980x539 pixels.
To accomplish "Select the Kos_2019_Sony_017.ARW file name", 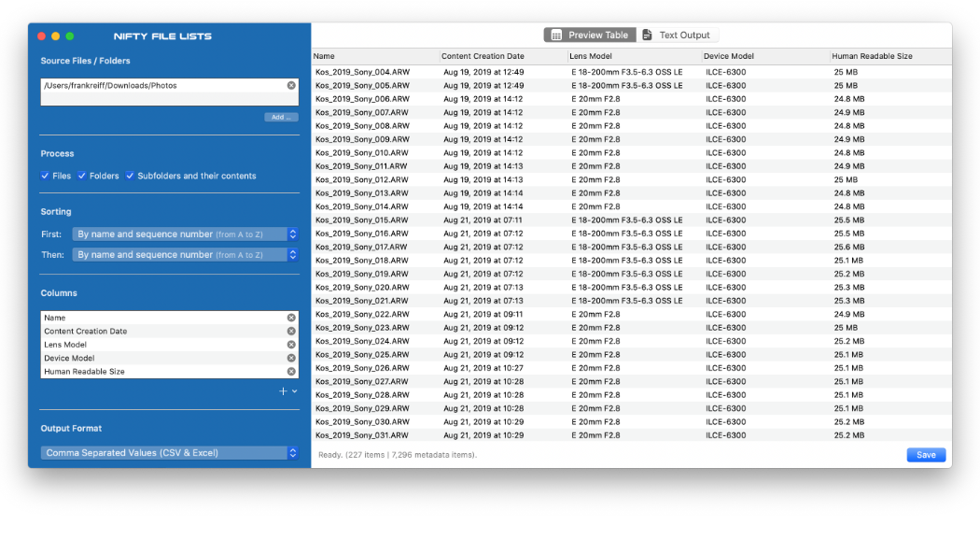I will [361, 247].
